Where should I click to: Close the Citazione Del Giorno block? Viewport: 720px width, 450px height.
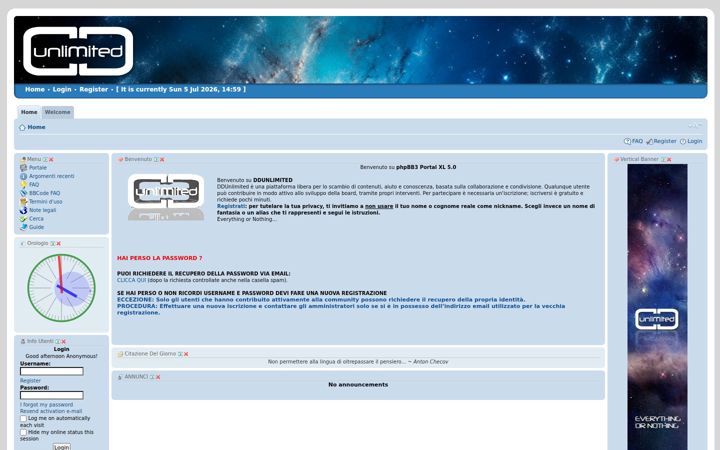[x=186, y=354]
